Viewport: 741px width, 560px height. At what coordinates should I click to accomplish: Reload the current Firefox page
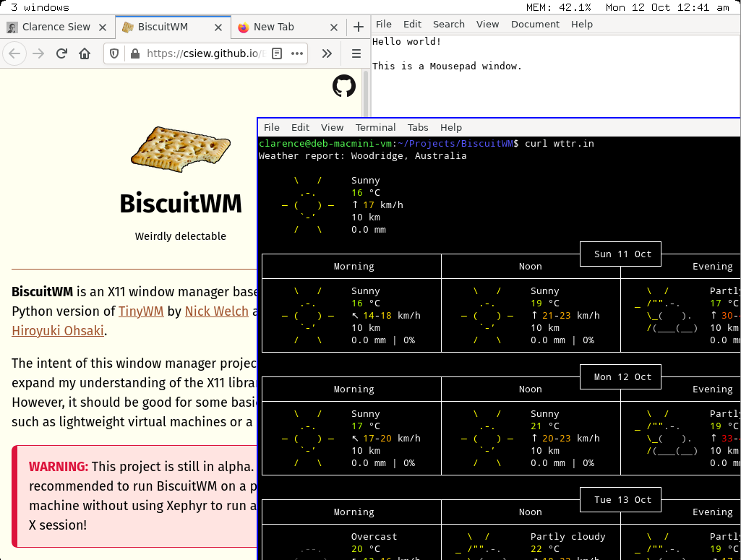click(x=61, y=53)
